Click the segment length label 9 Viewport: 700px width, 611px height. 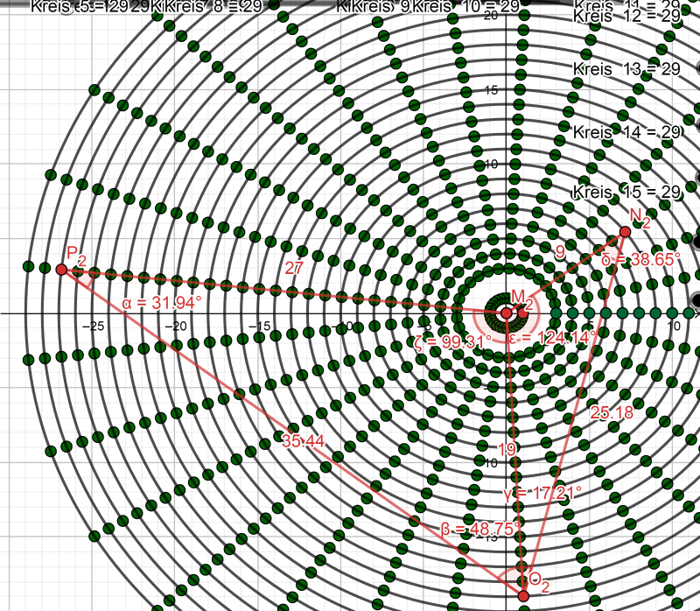click(560, 251)
